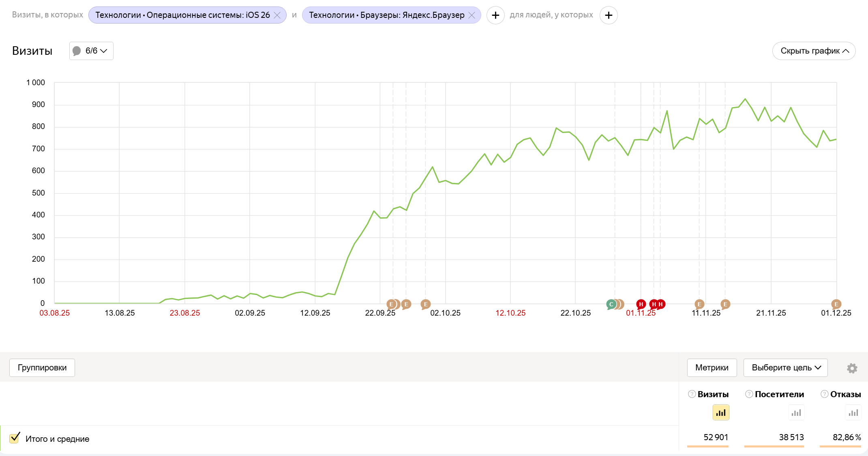Open help tooltip for Посетители column
The height and width of the screenshot is (456, 868).
[x=749, y=394]
